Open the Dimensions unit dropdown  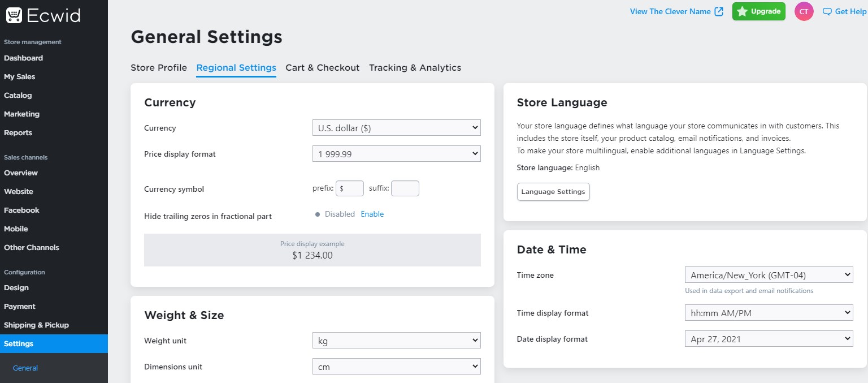pos(396,366)
